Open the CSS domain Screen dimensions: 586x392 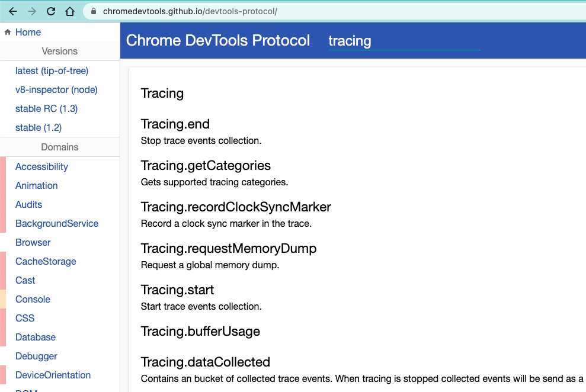25,318
